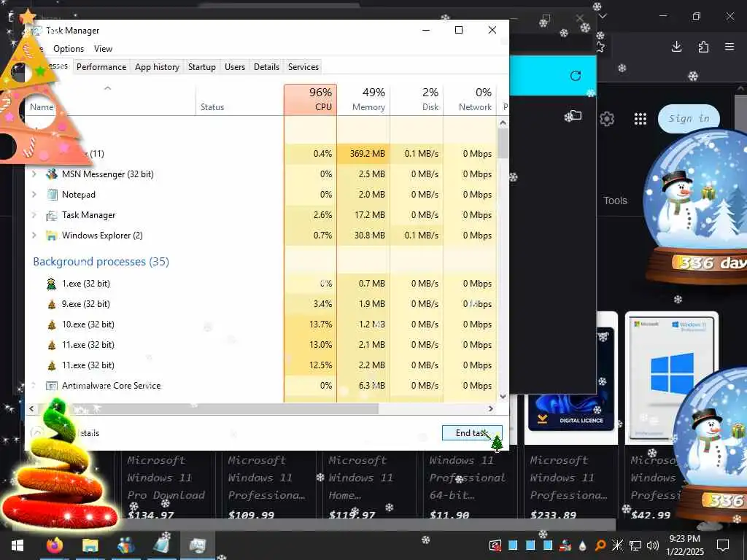
Task: Click the Background processes (35) heading
Action: [x=101, y=262]
